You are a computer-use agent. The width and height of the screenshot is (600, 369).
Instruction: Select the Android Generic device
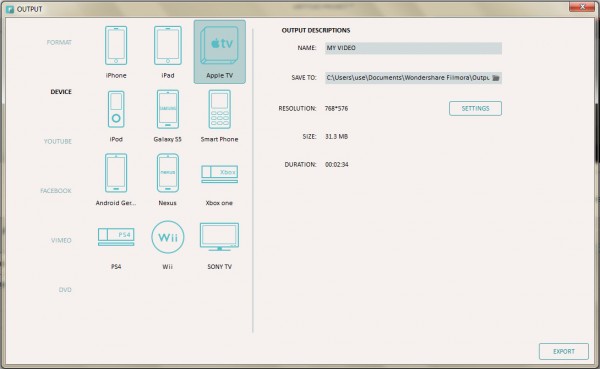click(x=116, y=179)
